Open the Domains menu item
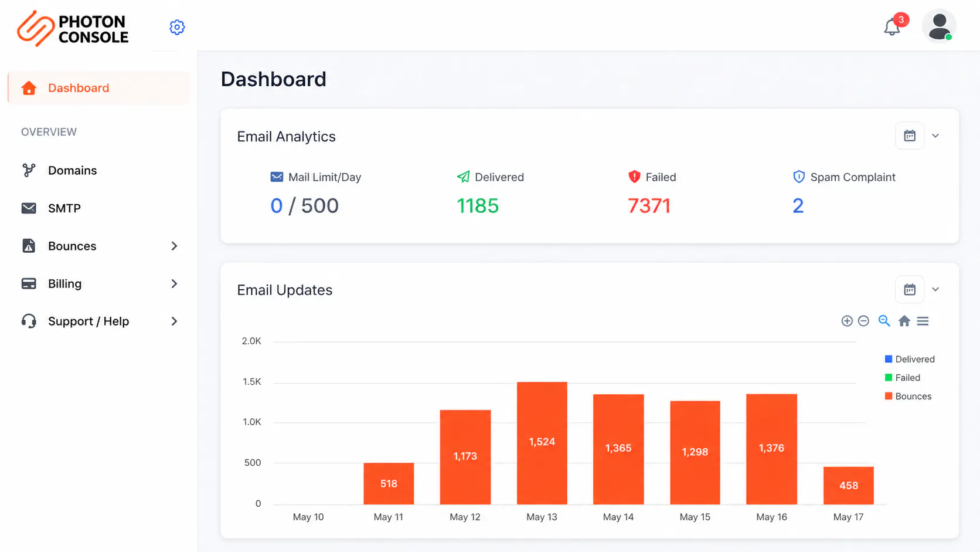The height and width of the screenshot is (552, 980). [98, 170]
